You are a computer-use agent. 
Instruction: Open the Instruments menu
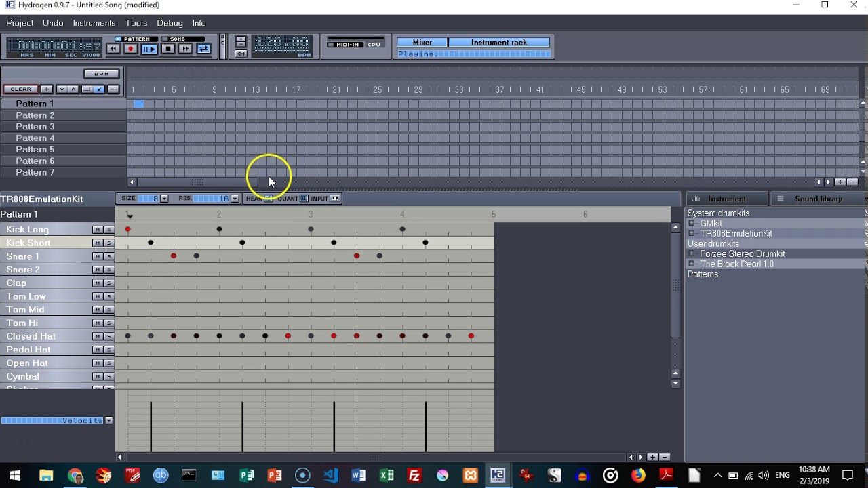(94, 23)
